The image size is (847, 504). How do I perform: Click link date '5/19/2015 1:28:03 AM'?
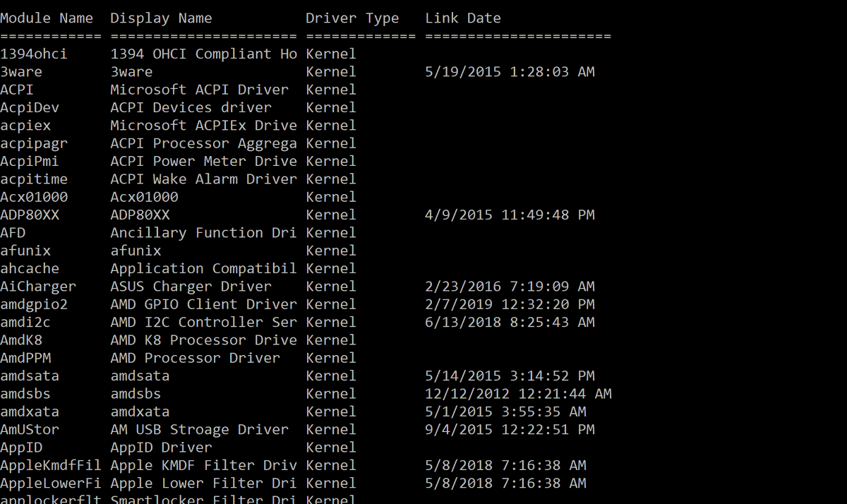(x=510, y=72)
